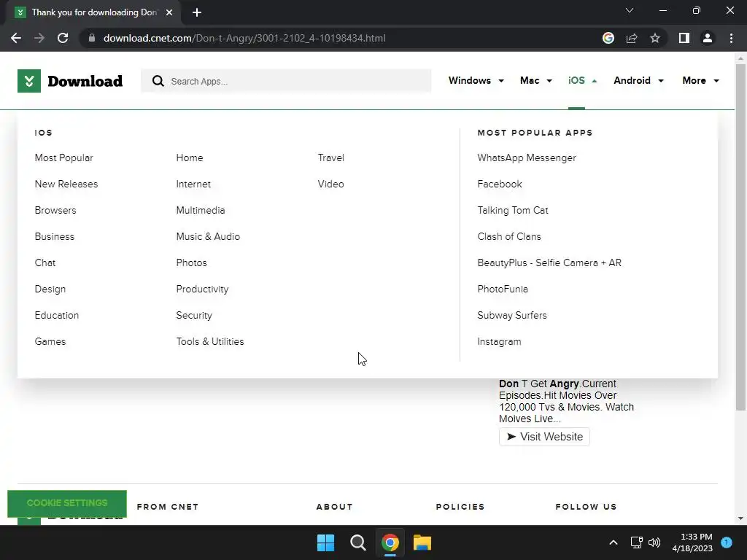Open Chrome profile avatar icon
747x560 pixels.
pyautogui.click(x=708, y=38)
